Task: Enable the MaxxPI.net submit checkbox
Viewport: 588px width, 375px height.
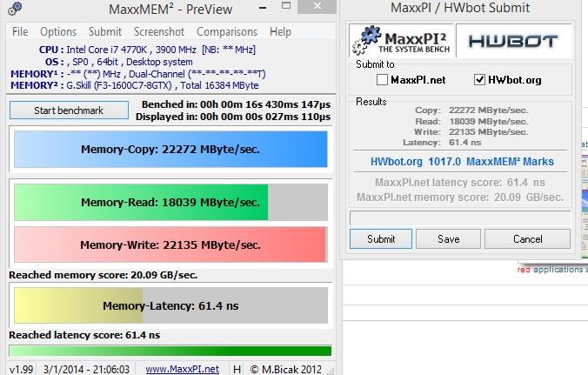Action: 382,79
